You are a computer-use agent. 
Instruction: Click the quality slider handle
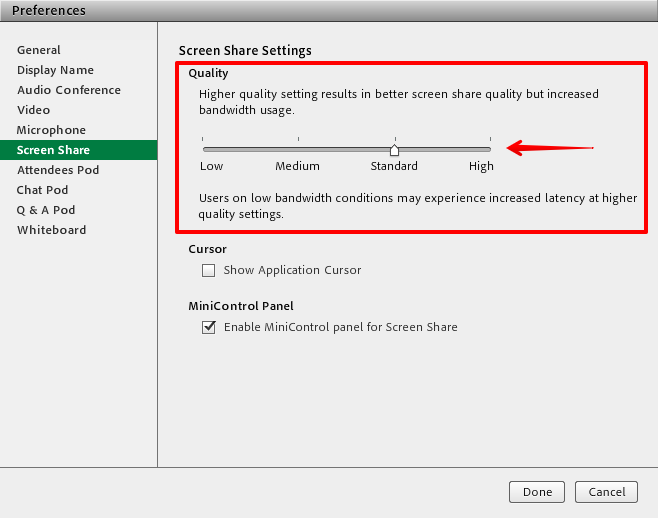click(394, 150)
